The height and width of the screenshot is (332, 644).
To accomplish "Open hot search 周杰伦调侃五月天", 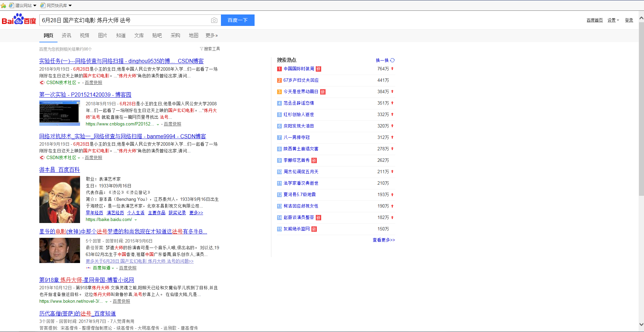I will pyautogui.click(x=301, y=172).
